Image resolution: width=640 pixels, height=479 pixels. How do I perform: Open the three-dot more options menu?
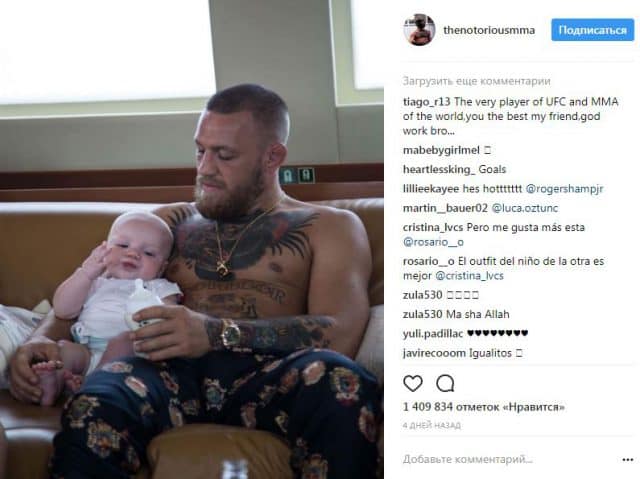click(628, 460)
